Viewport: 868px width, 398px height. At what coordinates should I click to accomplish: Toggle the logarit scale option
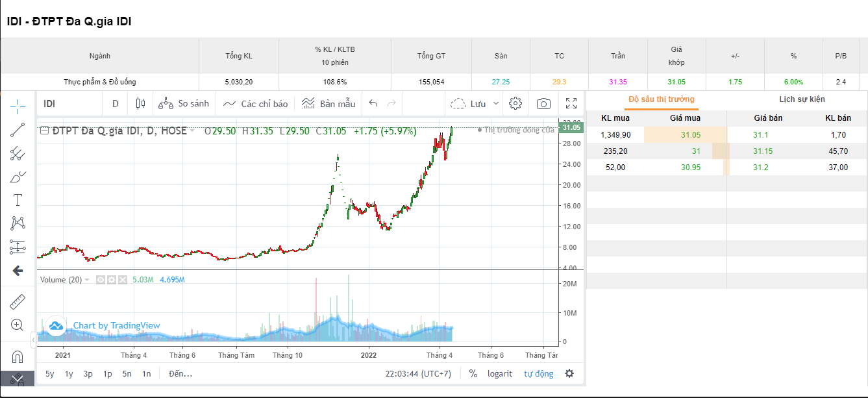tap(500, 373)
